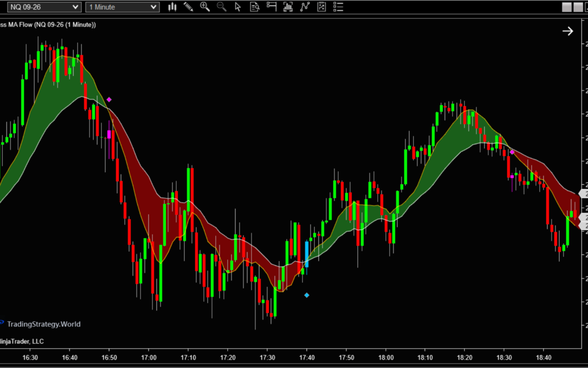The image size is (588, 368).
Task: Open the Indicators icon
Action: point(305,7)
